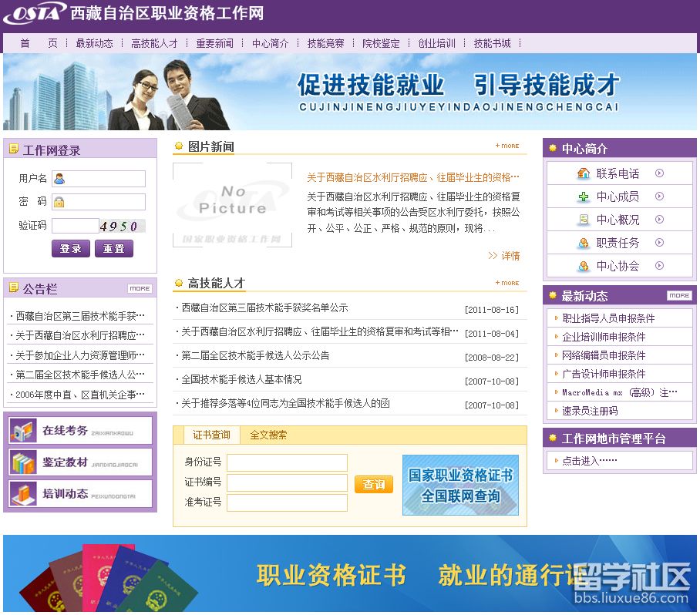Expand the arrow next to 中心协会
This screenshot has height=615, width=700.
tap(660, 265)
